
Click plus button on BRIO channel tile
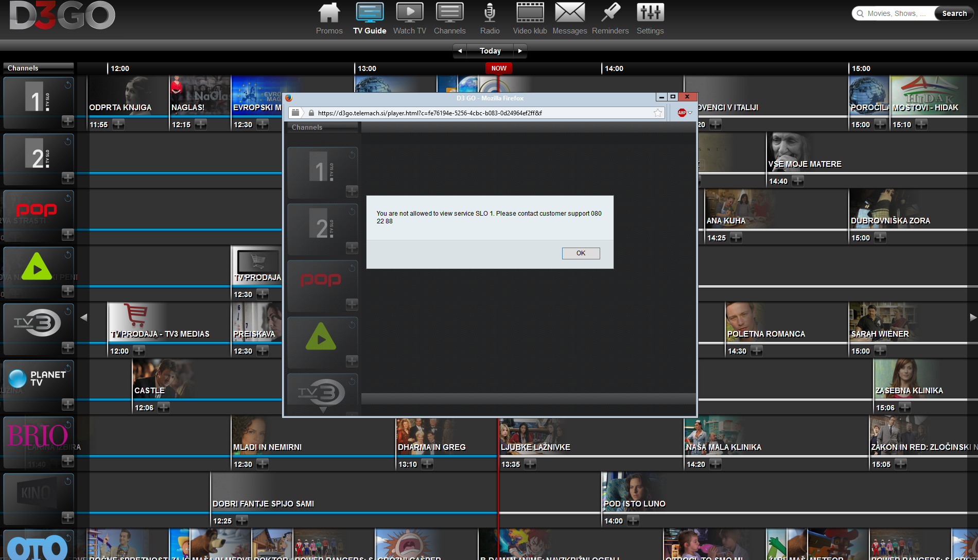tap(67, 461)
